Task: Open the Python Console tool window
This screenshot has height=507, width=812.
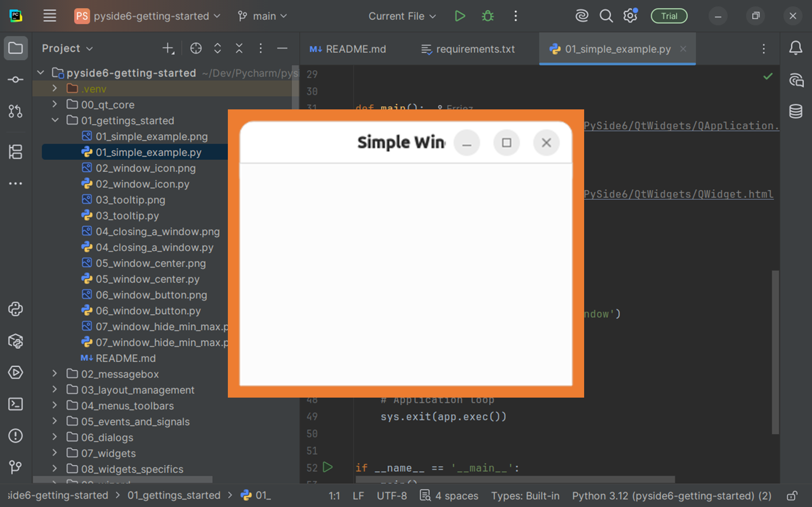Action: (x=15, y=309)
